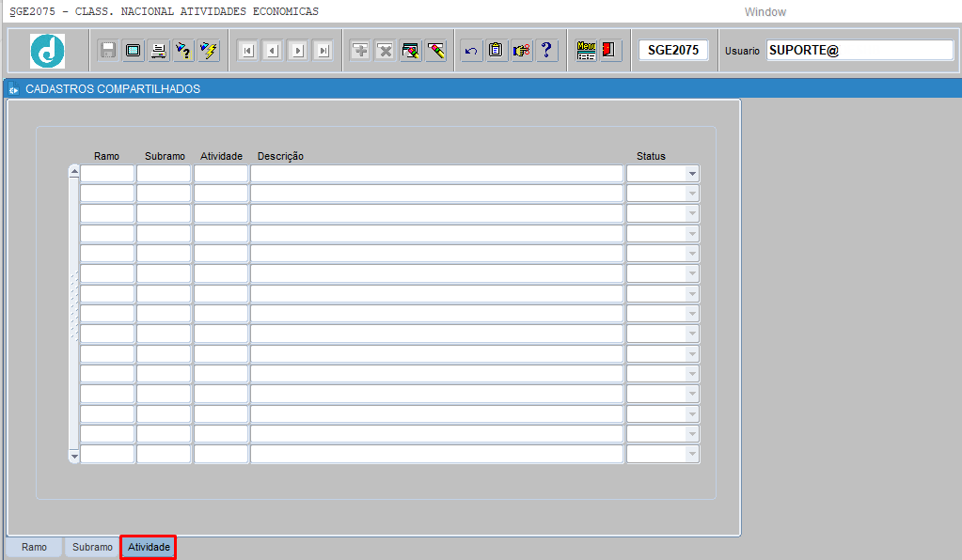Click the Execute Query lightning icon
The image size is (962, 560).
pos(209,50)
